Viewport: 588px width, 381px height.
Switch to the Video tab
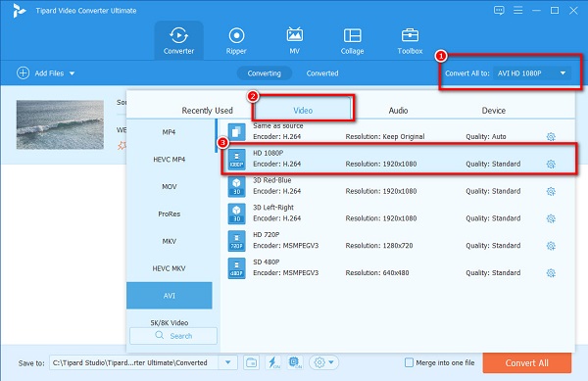click(x=303, y=111)
